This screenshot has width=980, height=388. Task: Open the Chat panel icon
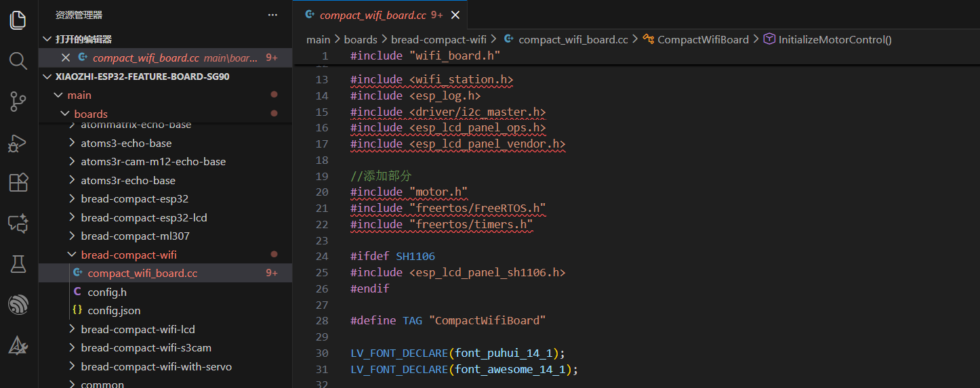coord(18,223)
